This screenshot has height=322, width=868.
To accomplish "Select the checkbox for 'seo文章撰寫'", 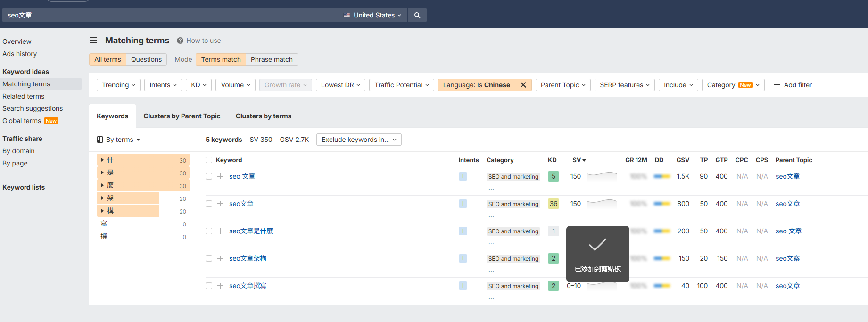I will [x=209, y=286].
